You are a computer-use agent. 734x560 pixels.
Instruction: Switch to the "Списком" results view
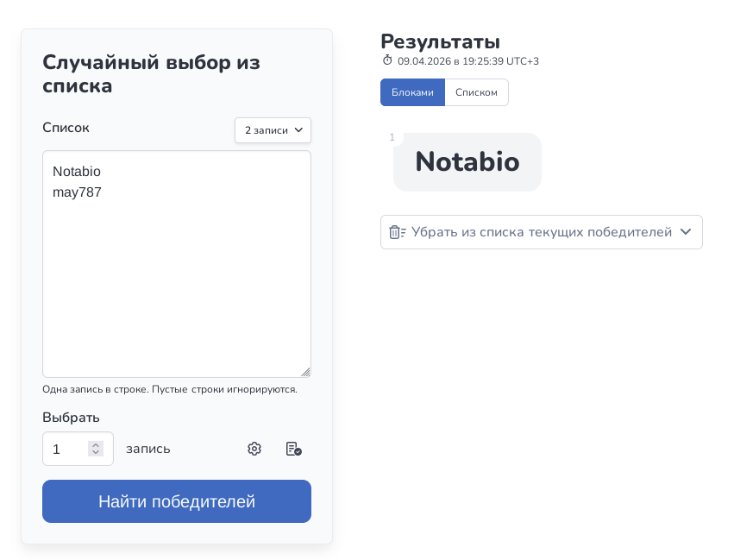[476, 92]
